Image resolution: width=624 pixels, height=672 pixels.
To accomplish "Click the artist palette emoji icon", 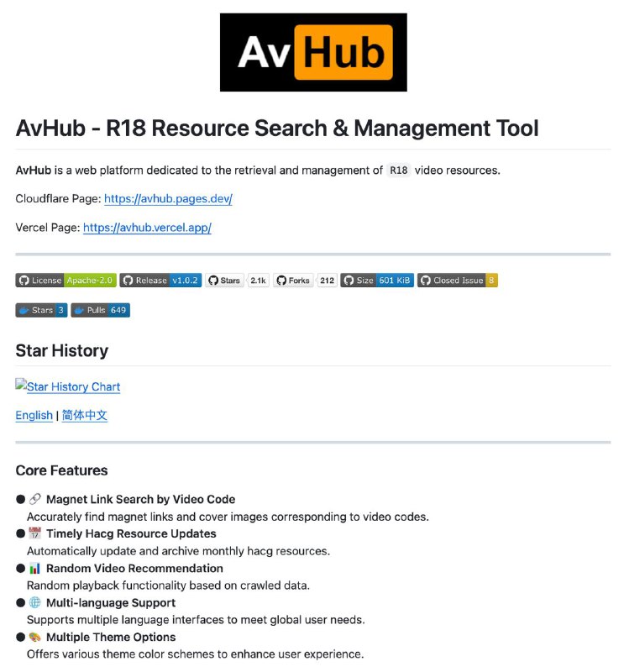I will pyautogui.click(x=34, y=637).
